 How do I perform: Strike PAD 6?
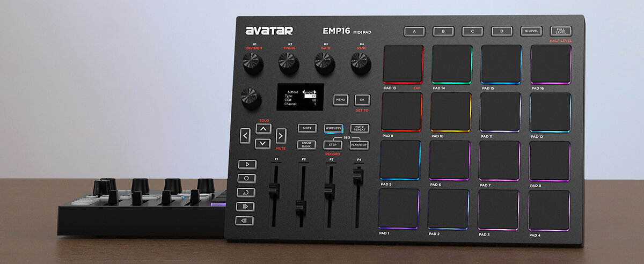pos(450,160)
